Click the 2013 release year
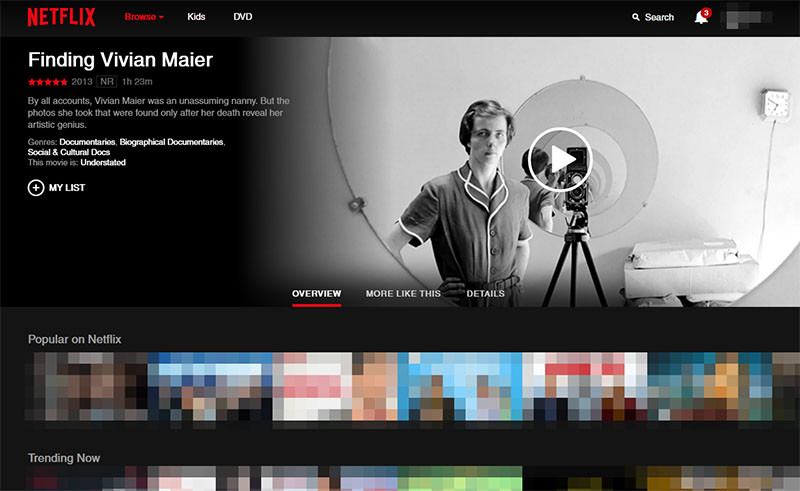This screenshot has height=491, width=800. [82, 82]
